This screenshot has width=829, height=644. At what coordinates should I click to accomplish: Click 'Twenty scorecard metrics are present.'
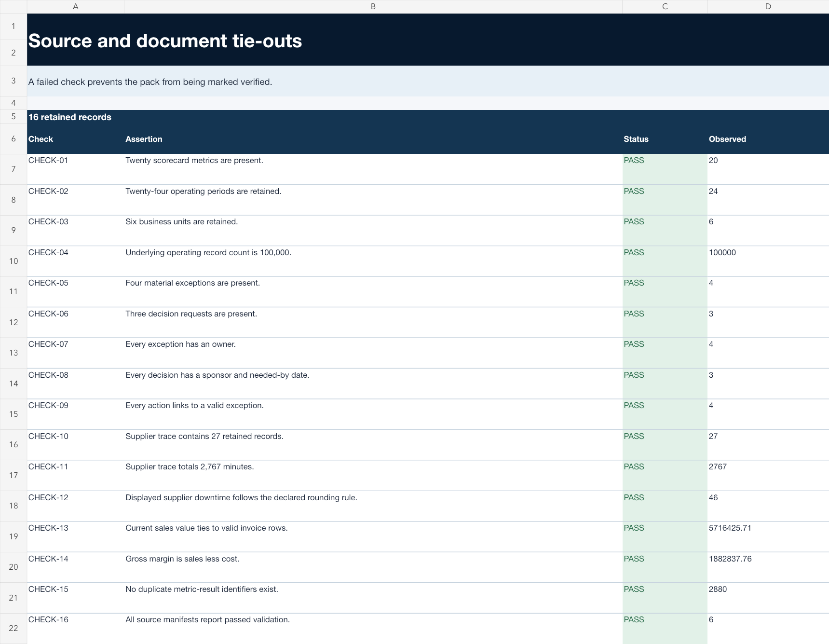(x=194, y=160)
